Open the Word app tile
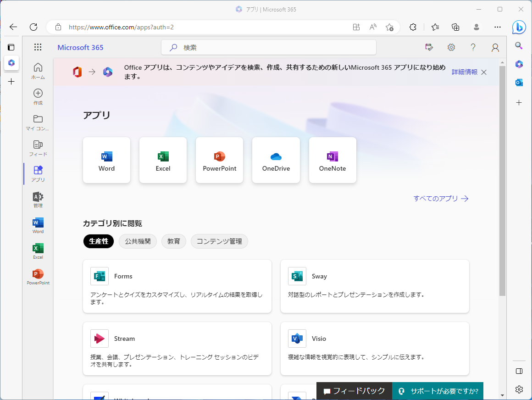 pos(106,160)
